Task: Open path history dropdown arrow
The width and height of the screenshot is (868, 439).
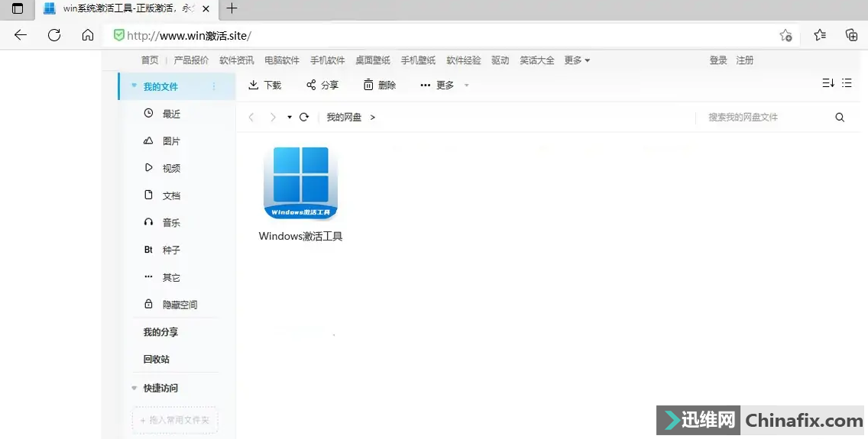Action: 290,118
